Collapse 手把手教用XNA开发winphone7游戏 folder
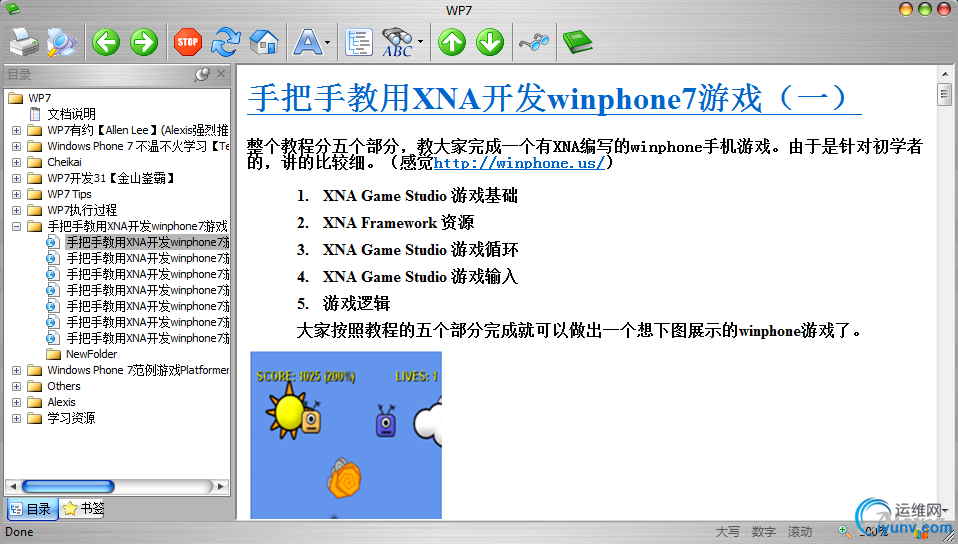The image size is (958, 544). (x=16, y=226)
